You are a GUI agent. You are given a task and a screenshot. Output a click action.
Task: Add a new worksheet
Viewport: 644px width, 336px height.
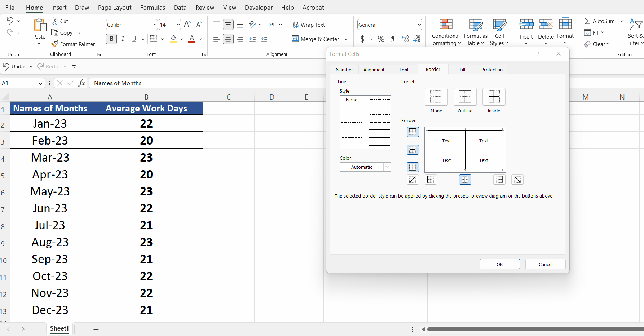96,329
